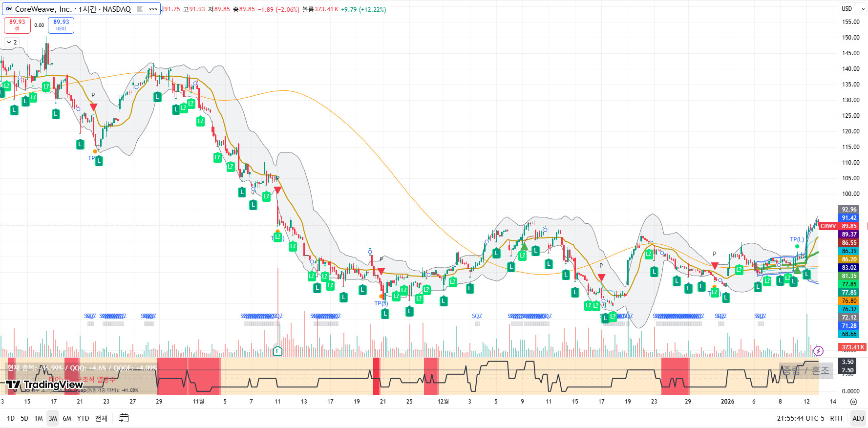Click the red 373.41 K volume label on the axis

(852, 347)
